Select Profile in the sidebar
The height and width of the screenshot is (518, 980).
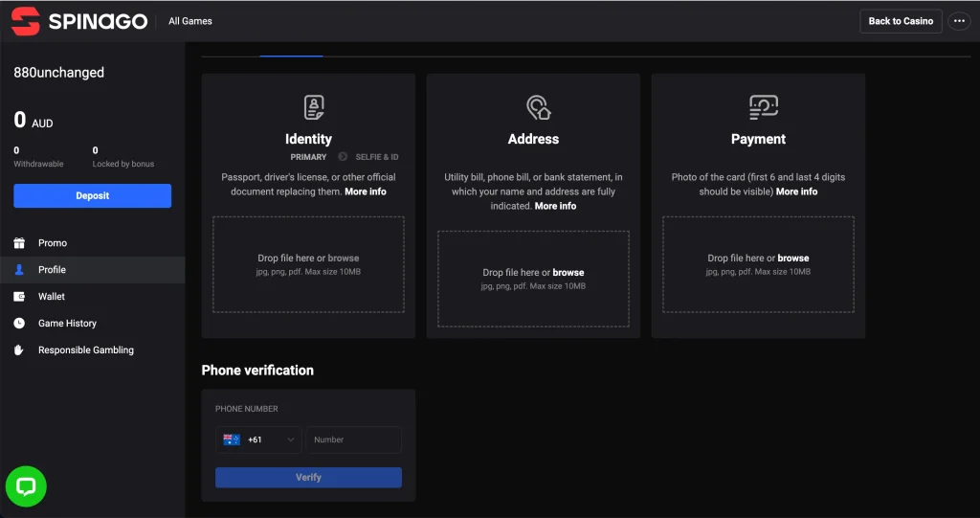(x=93, y=270)
